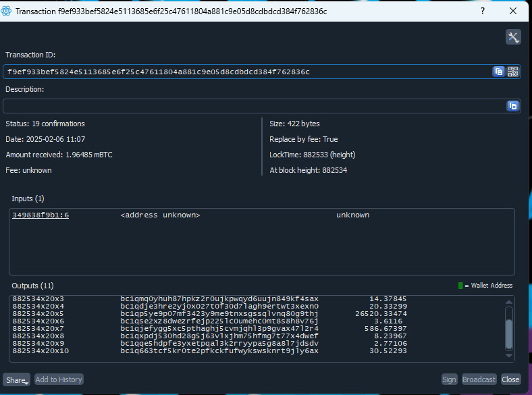The height and width of the screenshot is (395, 532).
Task: Click the <address unknown> input entry
Action: coord(160,215)
